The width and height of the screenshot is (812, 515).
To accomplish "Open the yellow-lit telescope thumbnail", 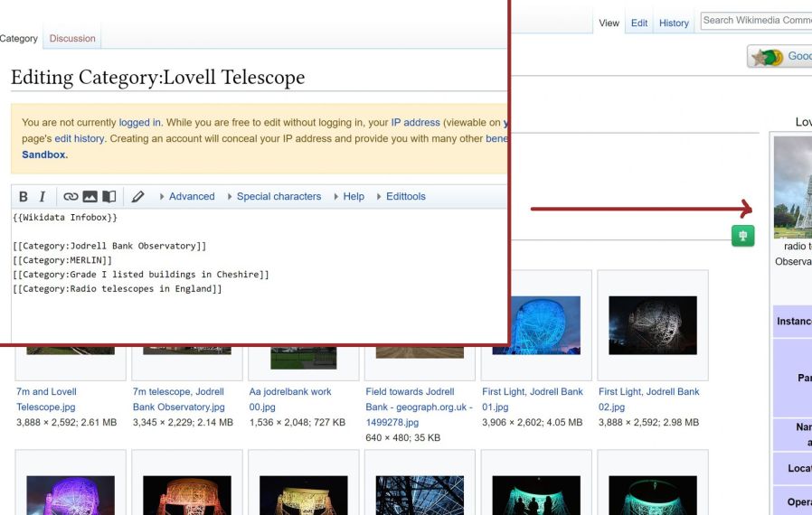I will [x=304, y=495].
